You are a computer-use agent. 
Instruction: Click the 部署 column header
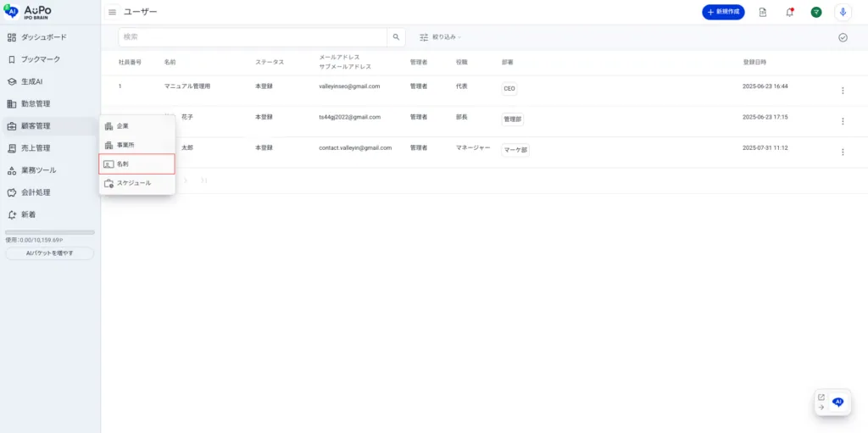pyautogui.click(x=507, y=62)
